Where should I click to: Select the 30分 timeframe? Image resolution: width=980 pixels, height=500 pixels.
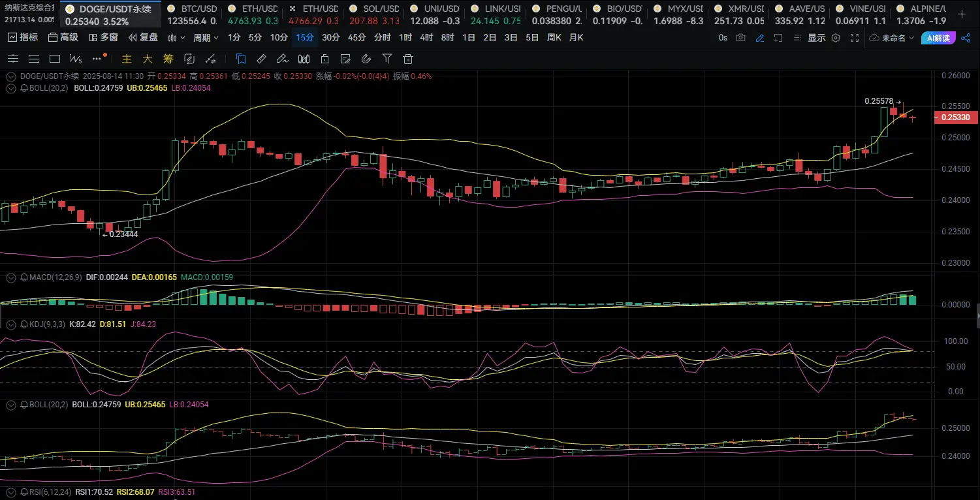331,37
